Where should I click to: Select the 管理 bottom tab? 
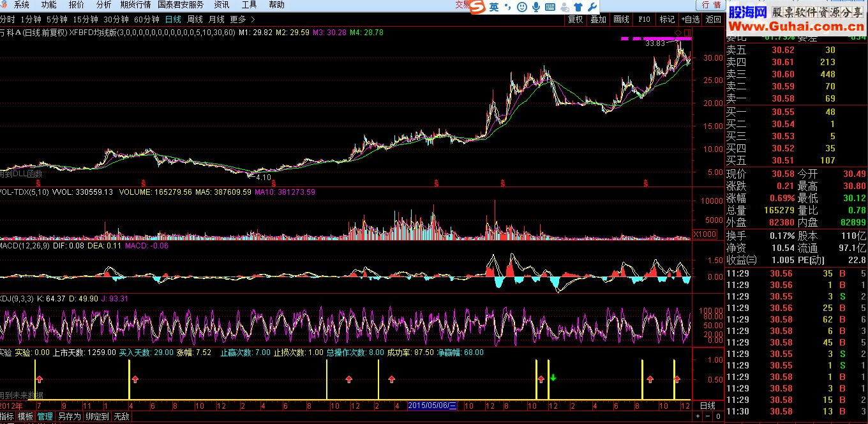point(45,416)
